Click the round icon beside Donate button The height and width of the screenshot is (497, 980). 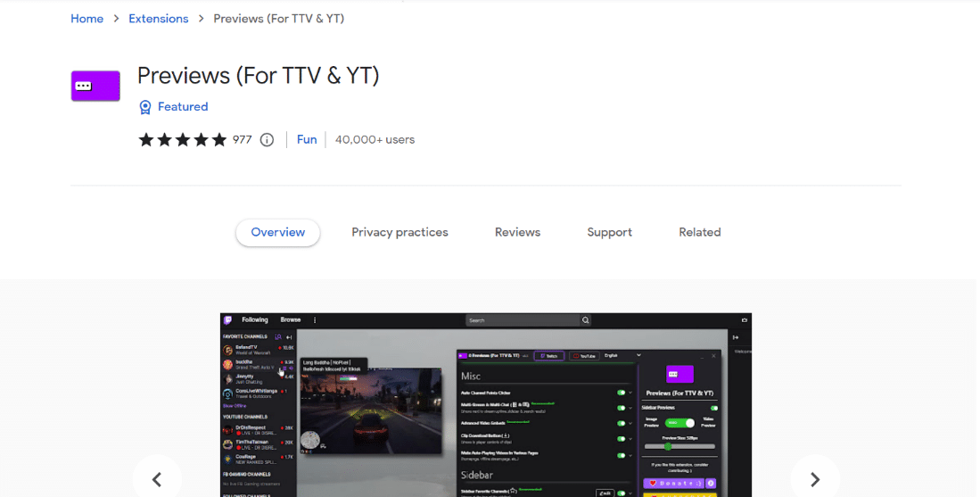(711, 484)
